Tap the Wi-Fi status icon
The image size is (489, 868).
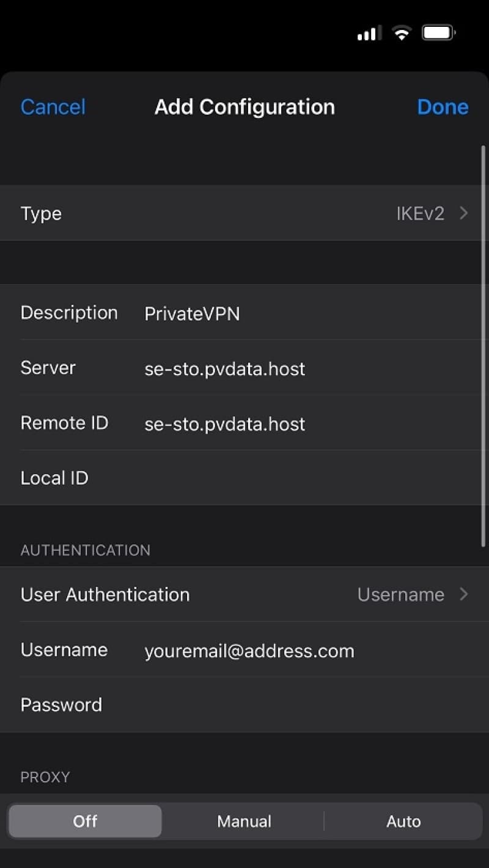pos(402,33)
